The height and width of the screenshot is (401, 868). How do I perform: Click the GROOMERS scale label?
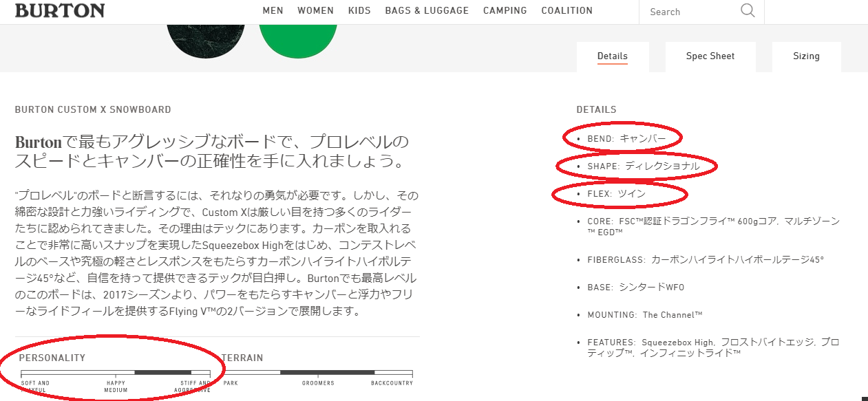pyautogui.click(x=318, y=383)
